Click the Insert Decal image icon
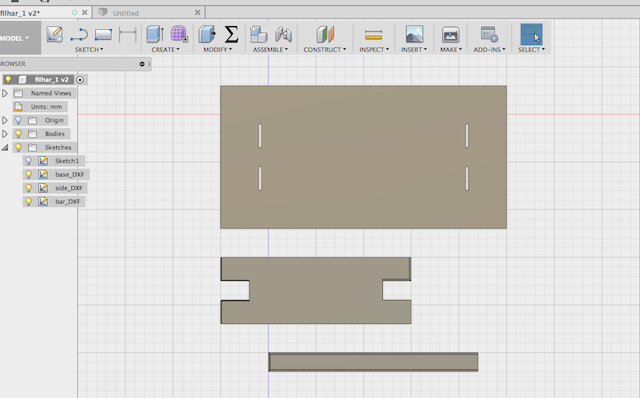 click(x=414, y=34)
